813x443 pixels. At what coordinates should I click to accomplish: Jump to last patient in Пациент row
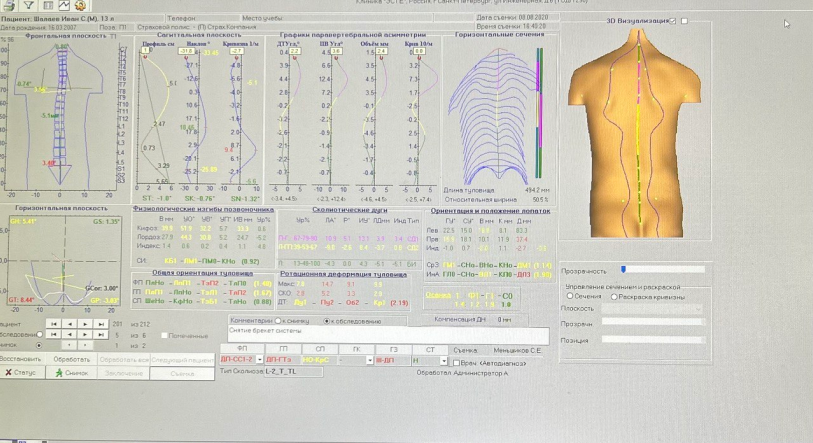click(101, 324)
